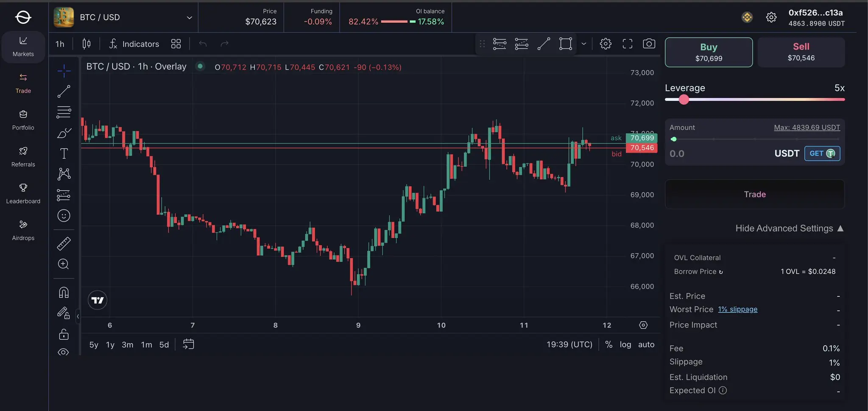Open the Referrals page
This screenshot has height=411, width=868.
(23, 157)
